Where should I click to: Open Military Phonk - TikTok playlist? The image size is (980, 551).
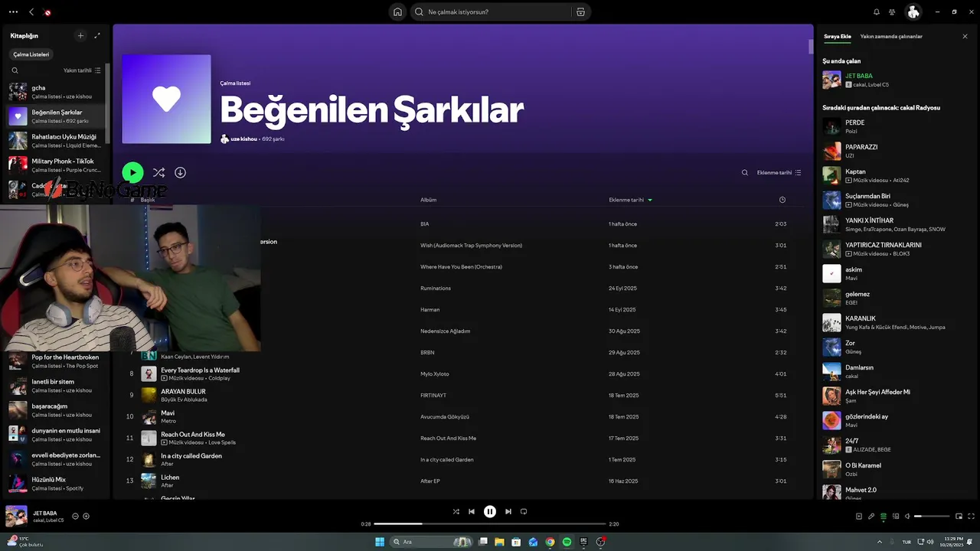[x=56, y=165]
